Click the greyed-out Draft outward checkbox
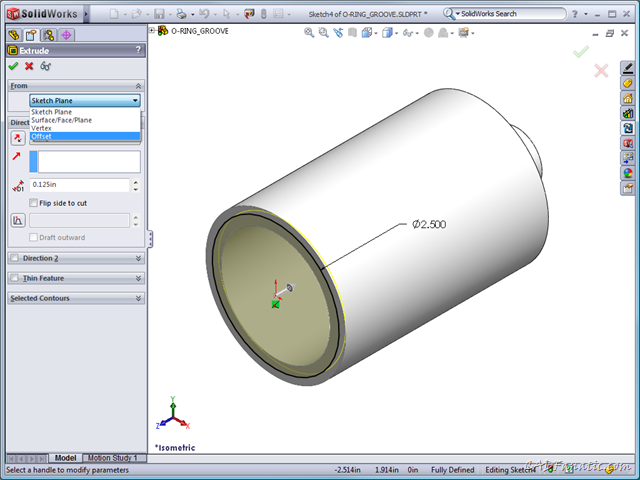Image resolution: width=640 pixels, height=480 pixels. click(33, 237)
